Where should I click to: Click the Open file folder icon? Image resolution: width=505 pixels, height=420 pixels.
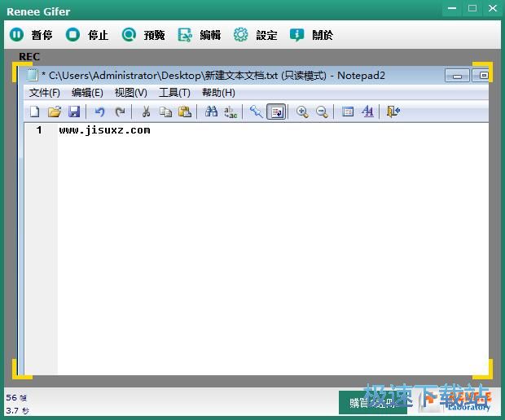tap(55, 112)
